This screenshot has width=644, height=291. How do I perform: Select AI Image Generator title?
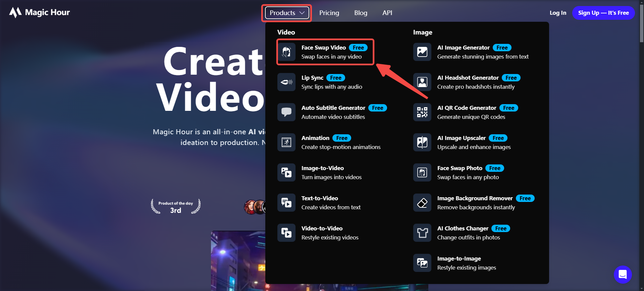[x=464, y=48]
